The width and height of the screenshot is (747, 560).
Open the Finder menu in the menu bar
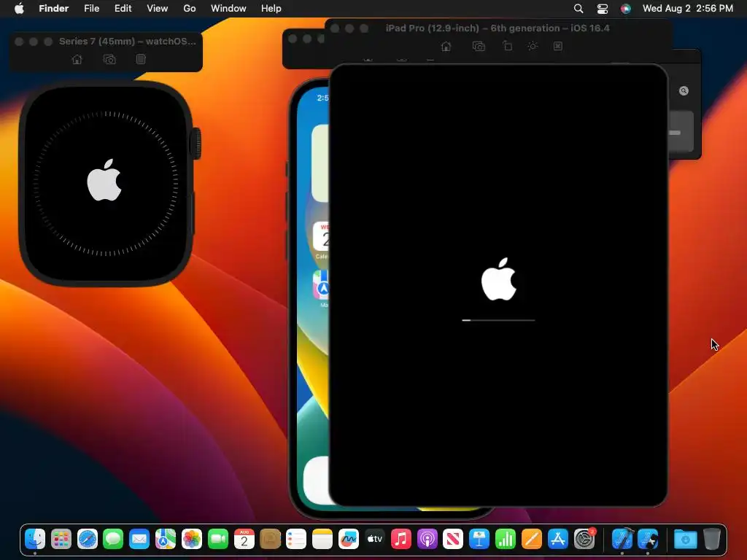(53, 8)
